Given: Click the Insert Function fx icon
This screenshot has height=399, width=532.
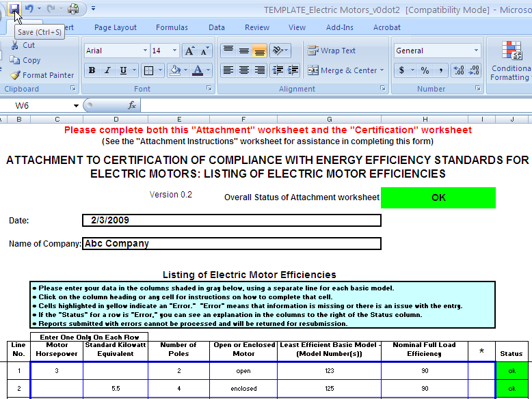Looking at the screenshot, I should point(132,106).
